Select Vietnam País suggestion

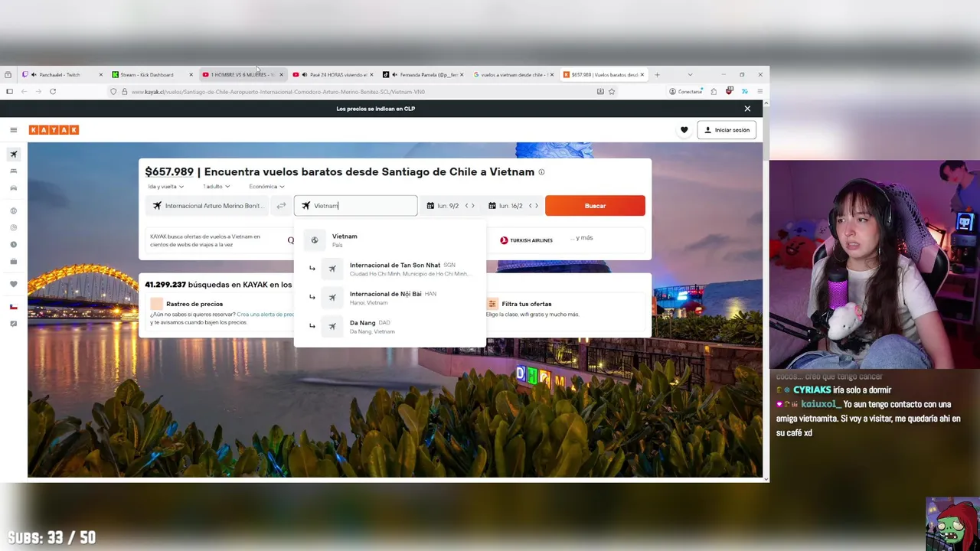pyautogui.click(x=390, y=240)
